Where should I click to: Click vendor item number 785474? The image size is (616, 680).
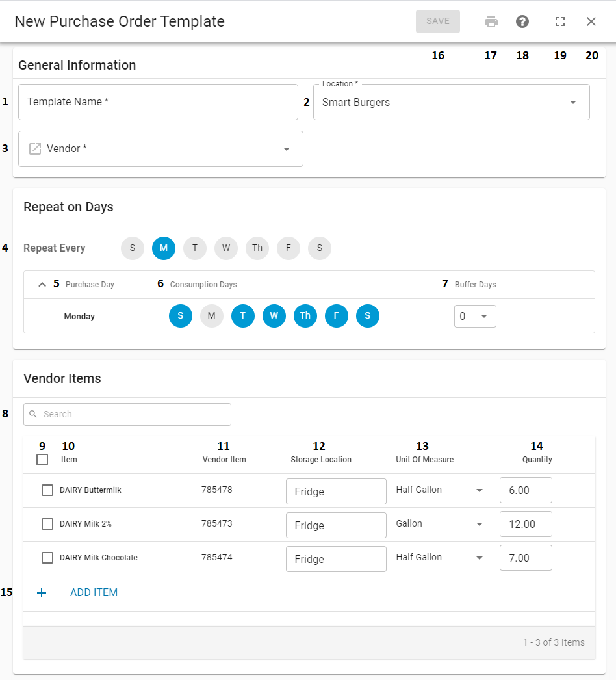217,558
